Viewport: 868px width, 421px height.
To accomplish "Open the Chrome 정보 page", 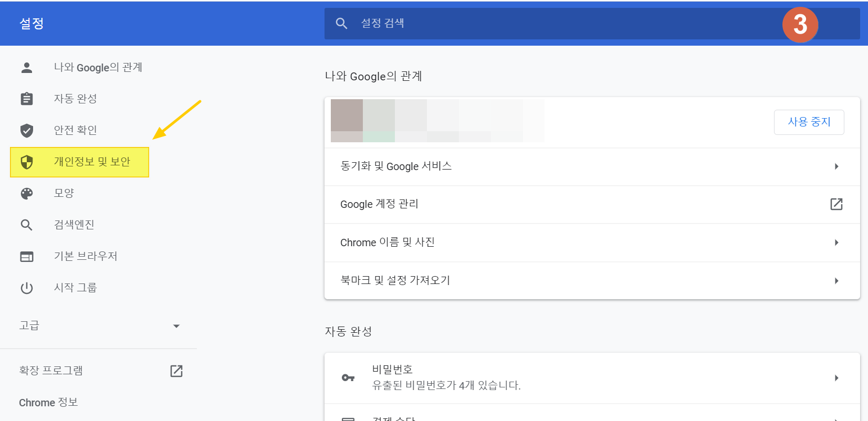I will [48, 403].
